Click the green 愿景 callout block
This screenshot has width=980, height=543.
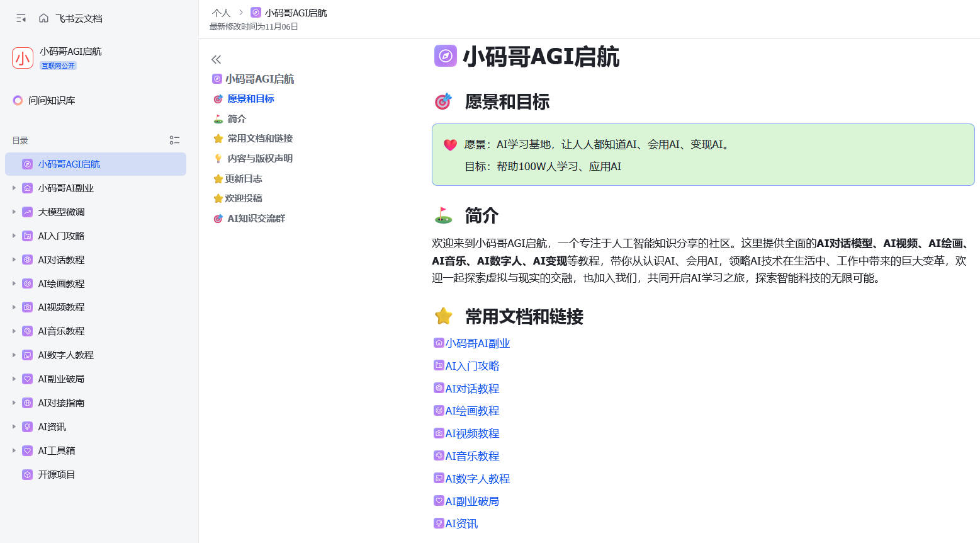703,155
